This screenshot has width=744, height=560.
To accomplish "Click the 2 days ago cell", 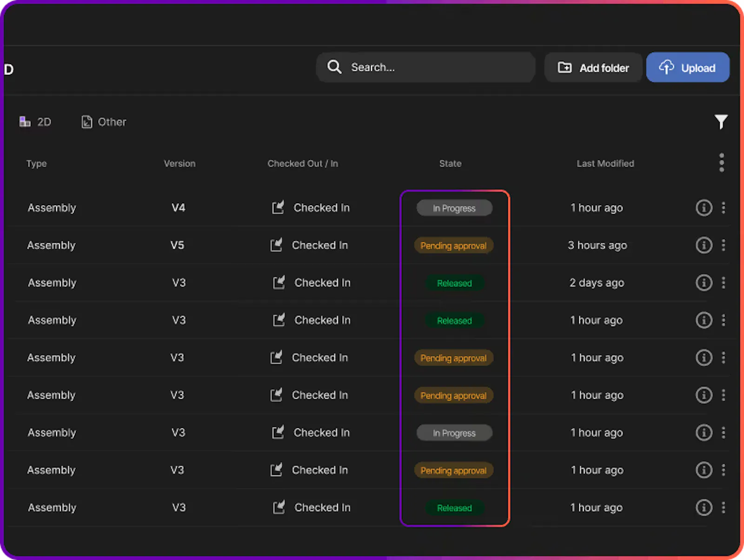I will (x=597, y=283).
